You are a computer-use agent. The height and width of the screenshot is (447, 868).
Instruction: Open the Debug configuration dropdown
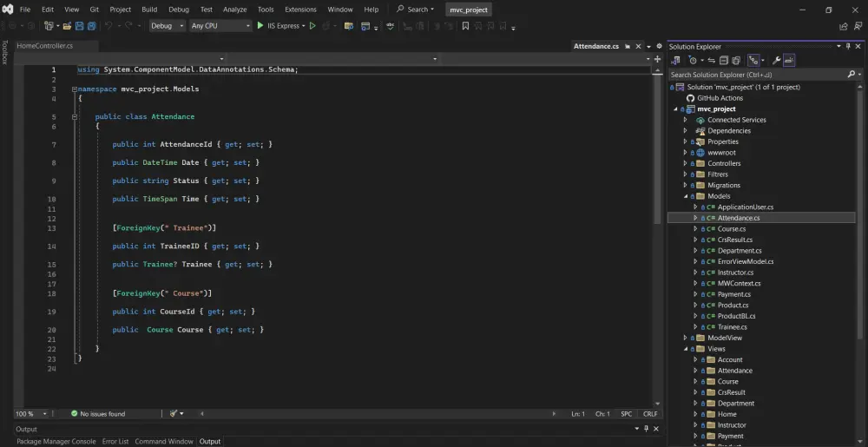167,26
